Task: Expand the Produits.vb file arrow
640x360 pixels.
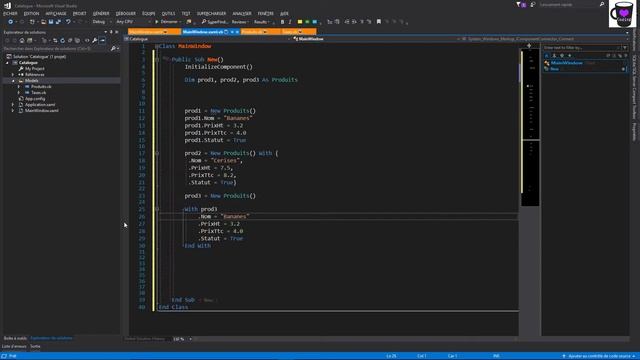Action: pos(19,87)
